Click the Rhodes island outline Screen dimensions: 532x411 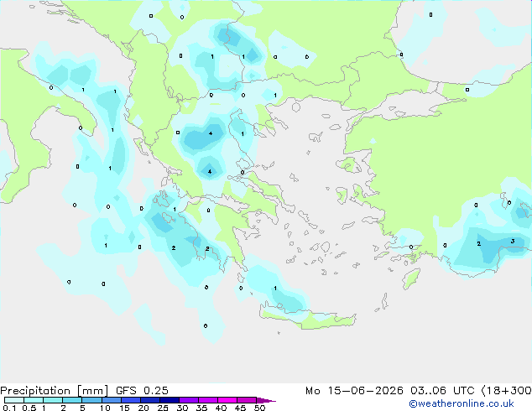coord(411,278)
